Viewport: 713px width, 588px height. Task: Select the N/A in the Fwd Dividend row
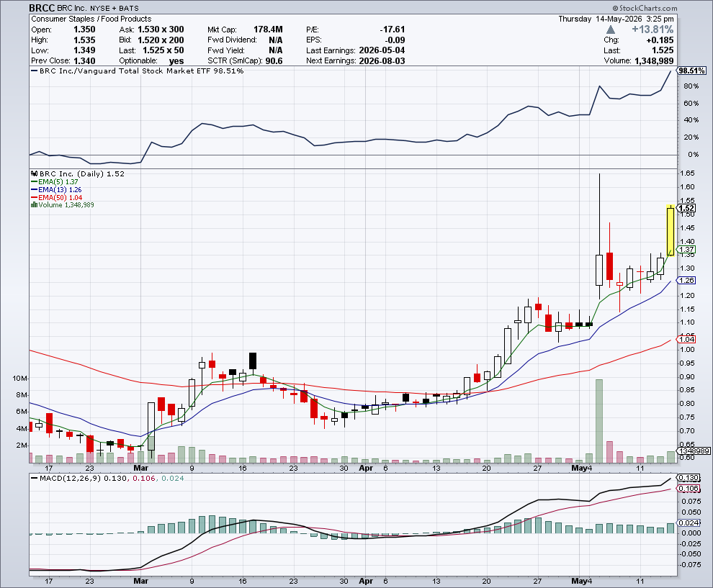pos(276,40)
